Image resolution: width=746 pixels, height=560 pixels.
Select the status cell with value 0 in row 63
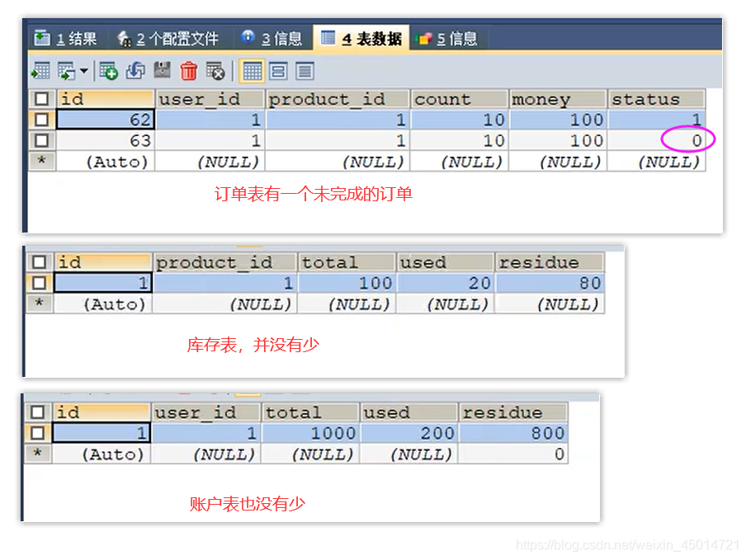[656, 140]
